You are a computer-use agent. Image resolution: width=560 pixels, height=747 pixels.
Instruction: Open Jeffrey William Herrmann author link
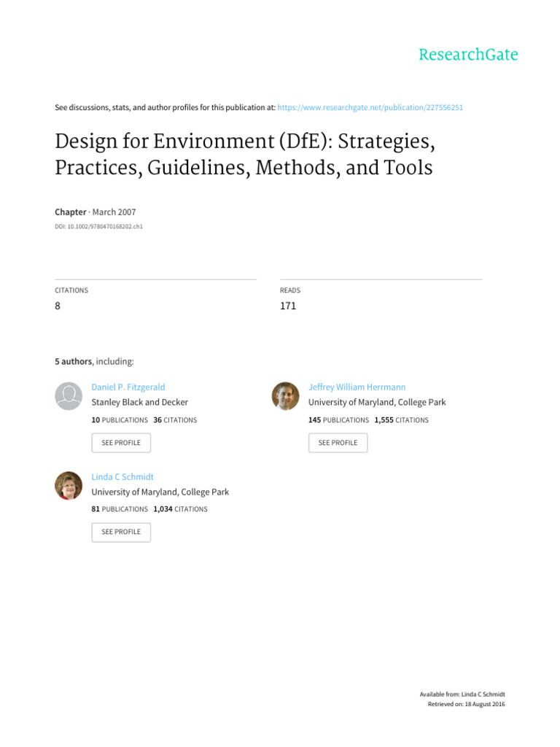pyautogui.click(x=357, y=387)
